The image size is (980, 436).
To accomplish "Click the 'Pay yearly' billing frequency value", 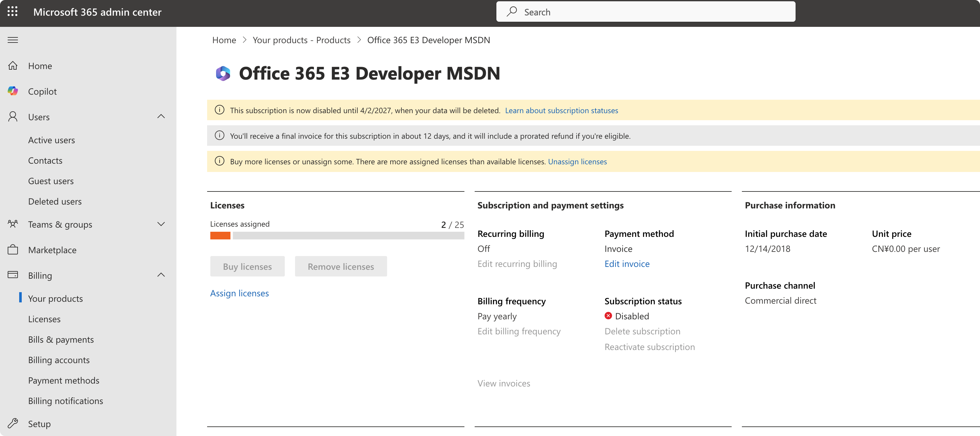I will [x=497, y=316].
